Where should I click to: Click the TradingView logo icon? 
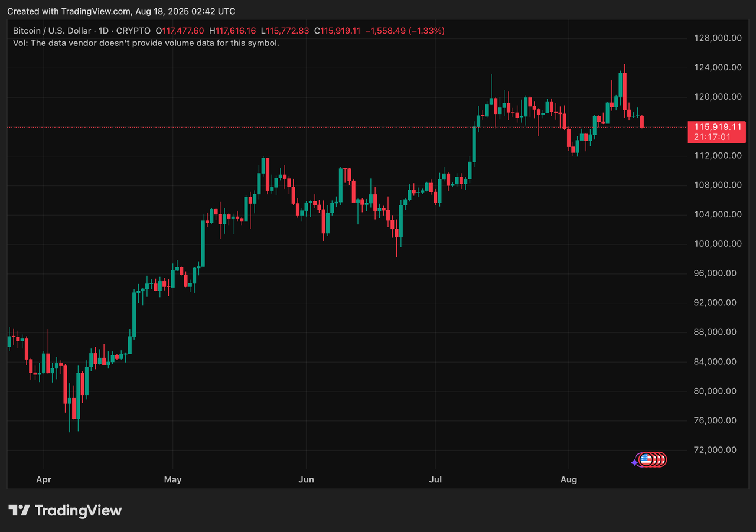(x=19, y=511)
